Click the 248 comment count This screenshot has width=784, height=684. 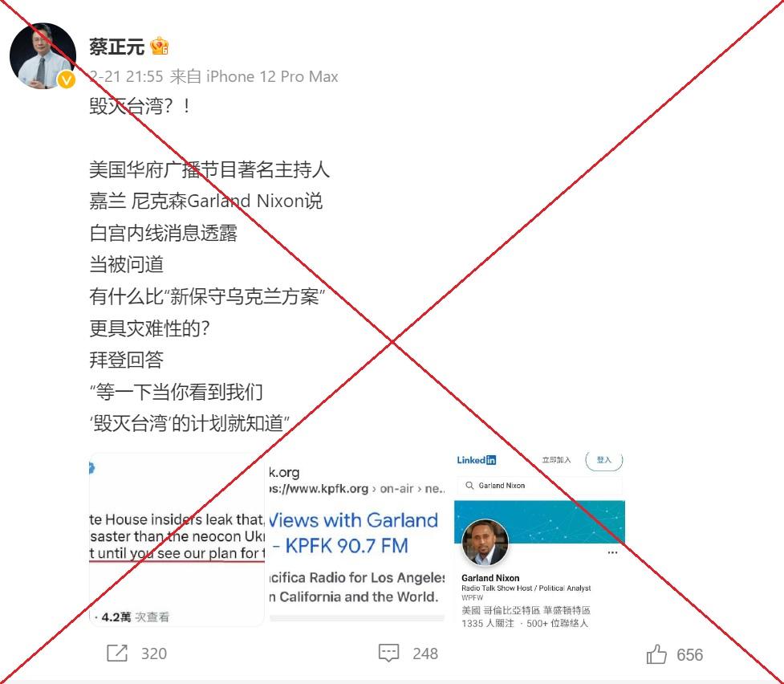pyautogui.click(x=425, y=653)
